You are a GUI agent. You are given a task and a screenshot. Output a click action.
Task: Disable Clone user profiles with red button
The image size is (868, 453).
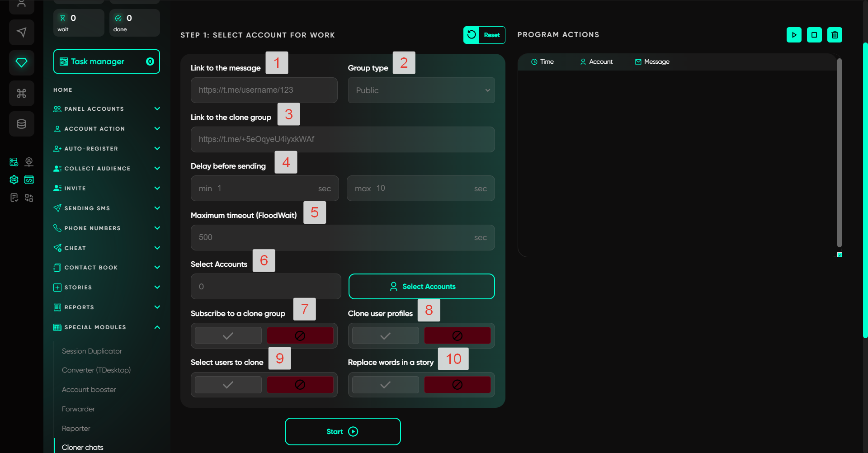(457, 336)
